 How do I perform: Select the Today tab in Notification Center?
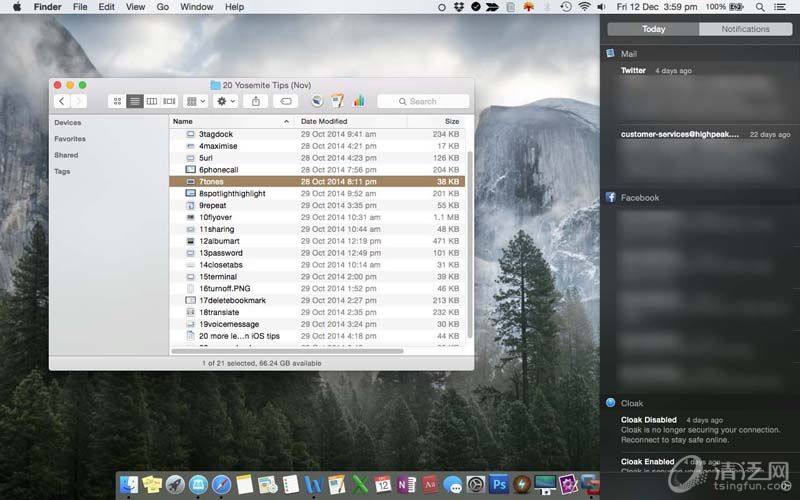(653, 29)
